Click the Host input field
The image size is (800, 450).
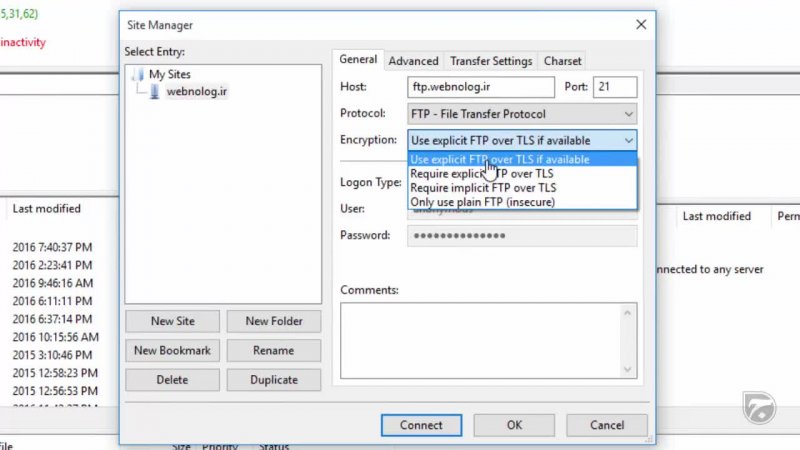[481, 87]
